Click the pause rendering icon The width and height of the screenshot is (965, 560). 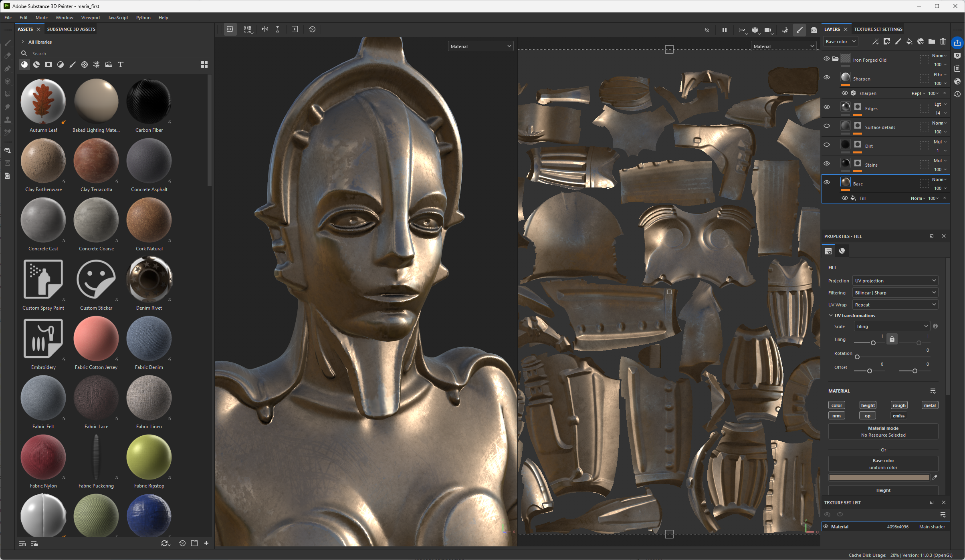click(x=724, y=30)
